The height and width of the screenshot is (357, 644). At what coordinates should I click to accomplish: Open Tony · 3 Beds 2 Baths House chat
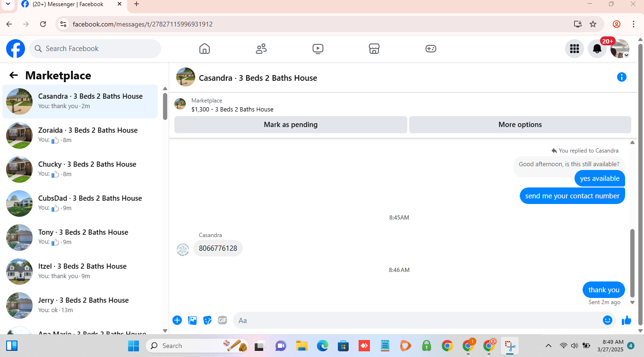[x=80, y=238]
